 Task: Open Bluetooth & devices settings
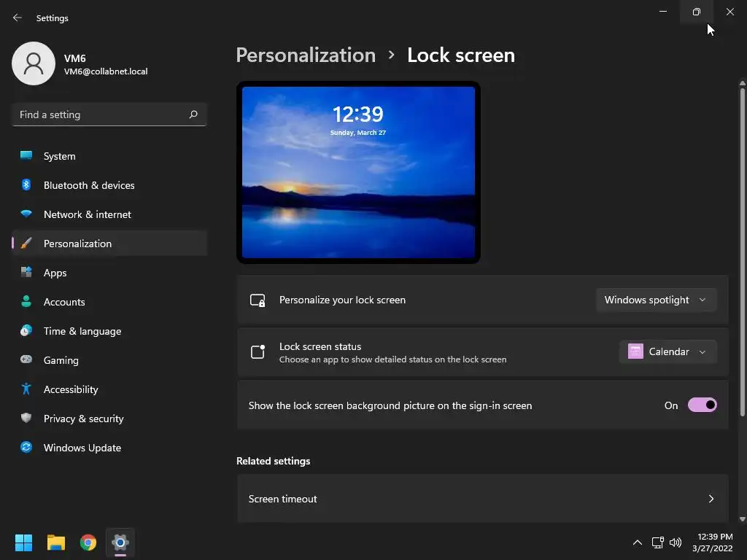pos(109,185)
